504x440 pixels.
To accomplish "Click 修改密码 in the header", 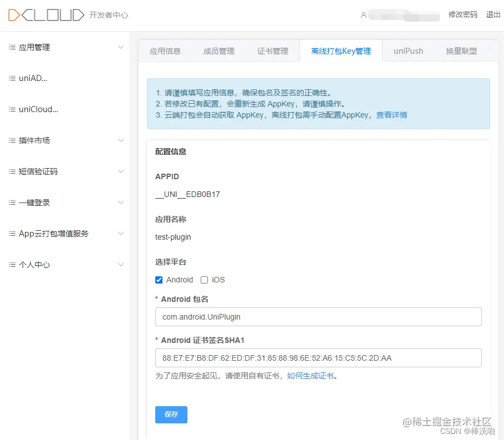I will 463,15.
